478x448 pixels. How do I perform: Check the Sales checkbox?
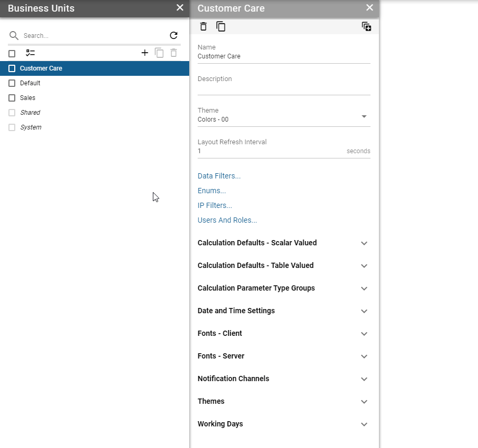(12, 97)
